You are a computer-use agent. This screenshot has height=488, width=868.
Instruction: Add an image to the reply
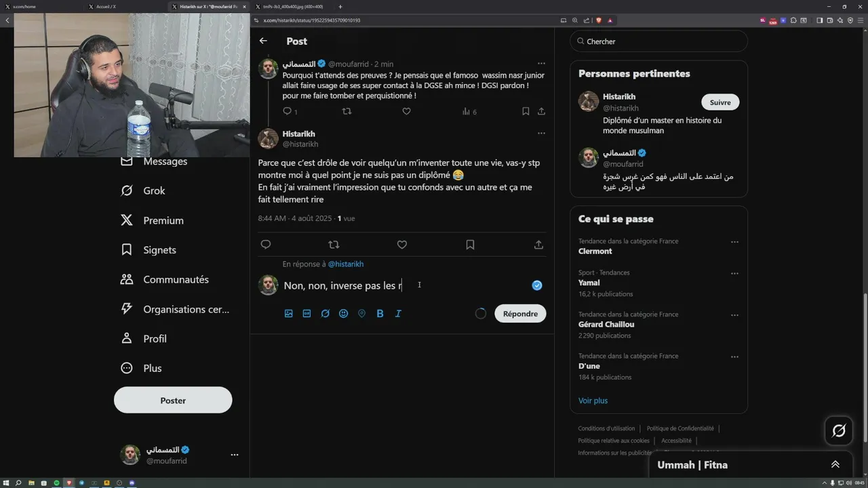coord(288,314)
